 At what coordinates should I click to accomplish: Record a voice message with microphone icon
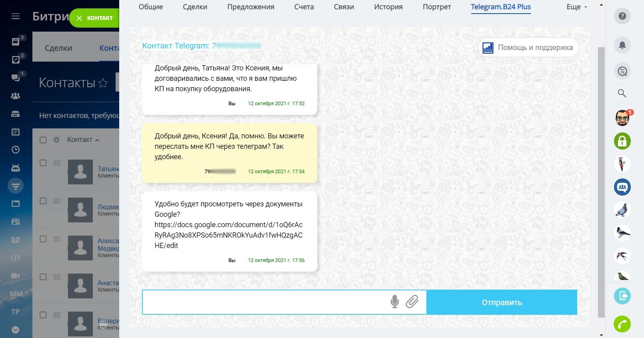point(394,302)
